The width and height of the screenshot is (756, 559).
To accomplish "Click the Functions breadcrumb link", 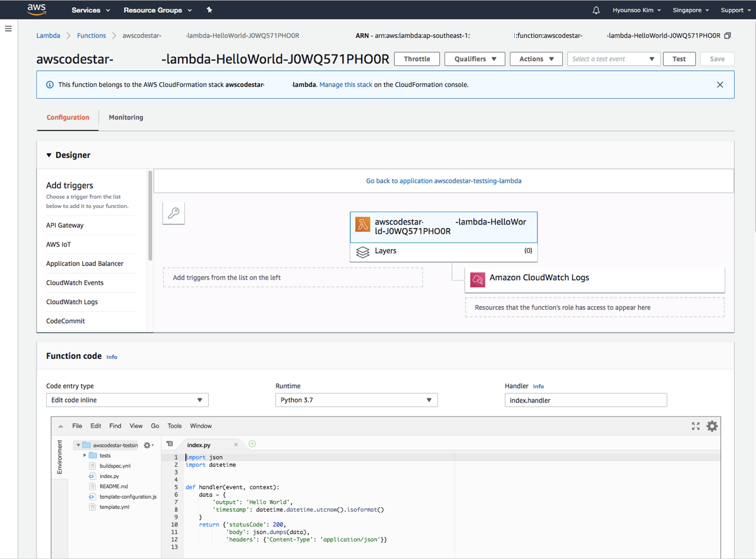I will tap(92, 35).
